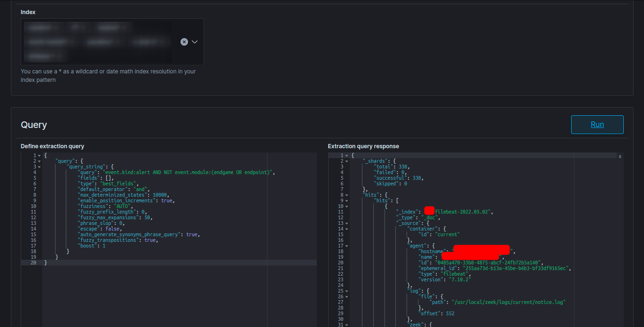Collapse the "_source" object in the response
This screenshot has width=644, height=327.
tap(346, 223)
